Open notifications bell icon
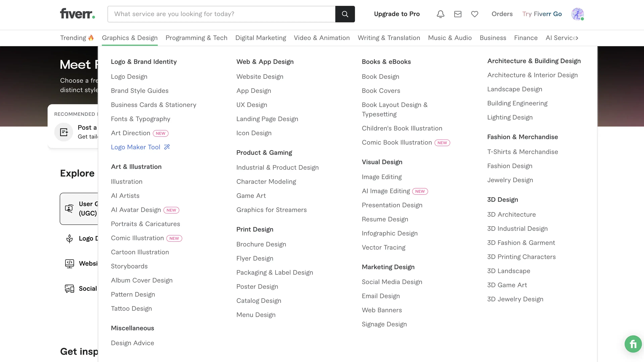Viewport: 644px width, 362px height. 440,14
